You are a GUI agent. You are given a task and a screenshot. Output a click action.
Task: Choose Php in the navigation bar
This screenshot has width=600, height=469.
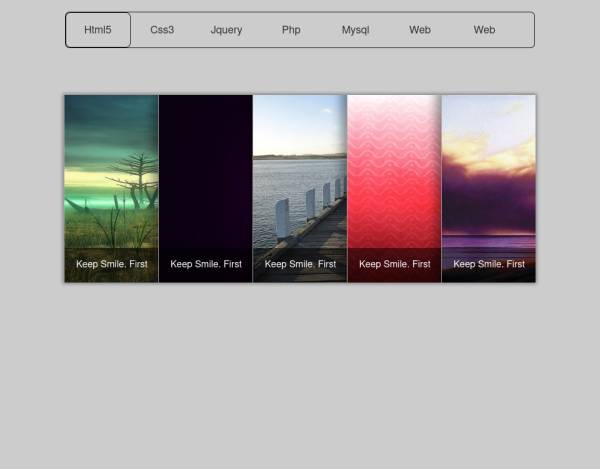point(291,30)
